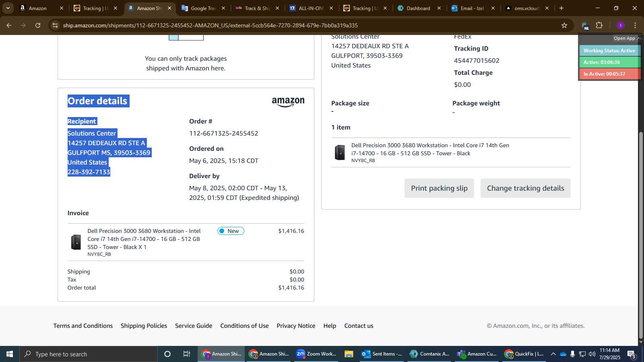Open the Service Guide link
Screen dimensions: 644x362
(x=194, y=326)
